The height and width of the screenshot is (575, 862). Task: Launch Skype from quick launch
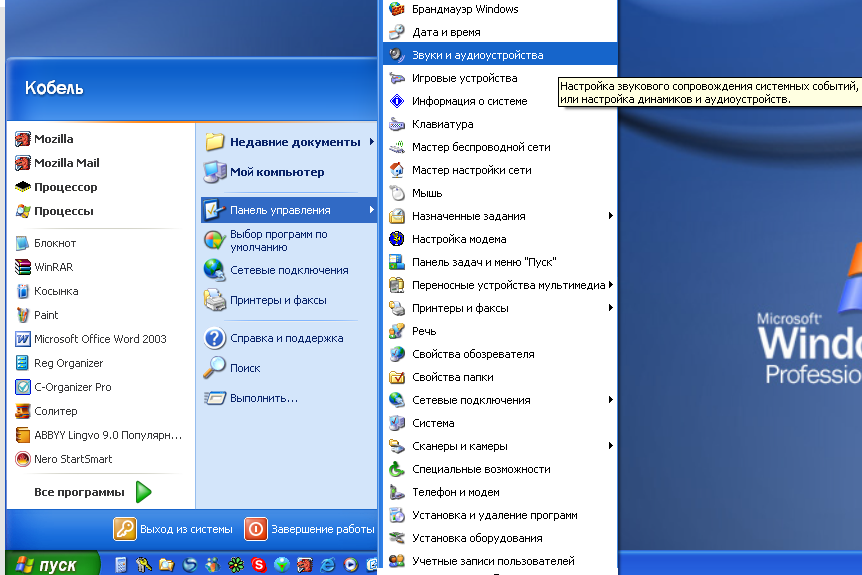[x=259, y=565]
